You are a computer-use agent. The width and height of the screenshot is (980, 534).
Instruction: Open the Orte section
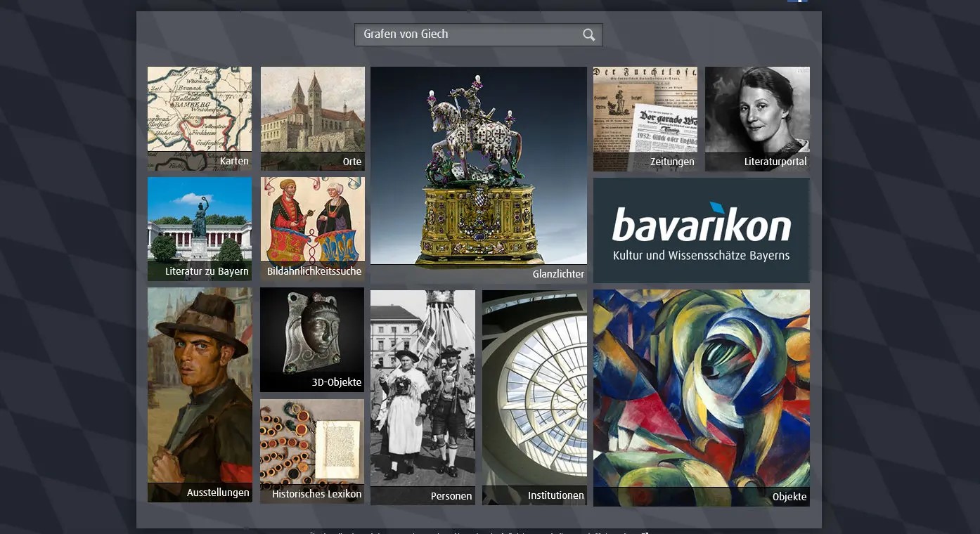[x=312, y=118]
